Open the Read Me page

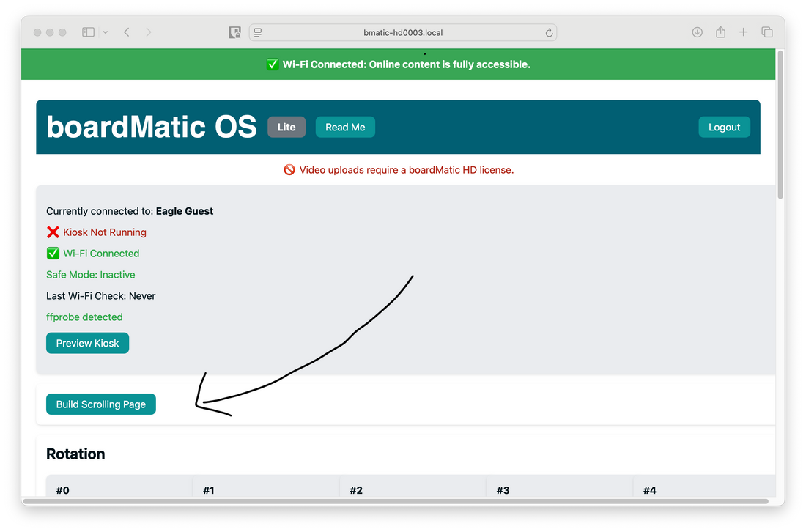(x=345, y=127)
